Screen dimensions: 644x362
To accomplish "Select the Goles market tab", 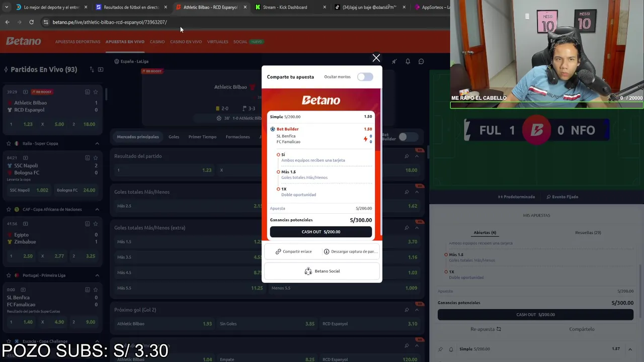I will 174,137.
